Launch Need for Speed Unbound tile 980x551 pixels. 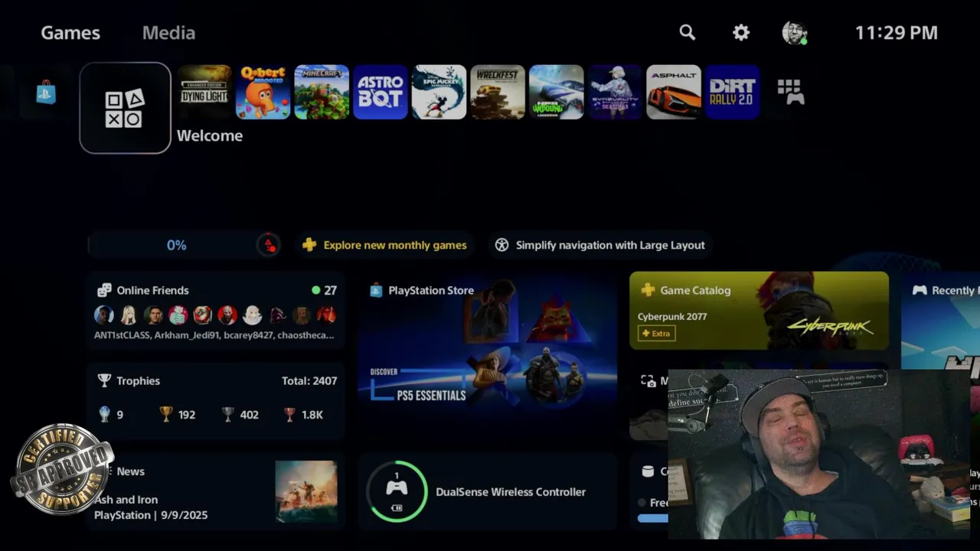[557, 92]
